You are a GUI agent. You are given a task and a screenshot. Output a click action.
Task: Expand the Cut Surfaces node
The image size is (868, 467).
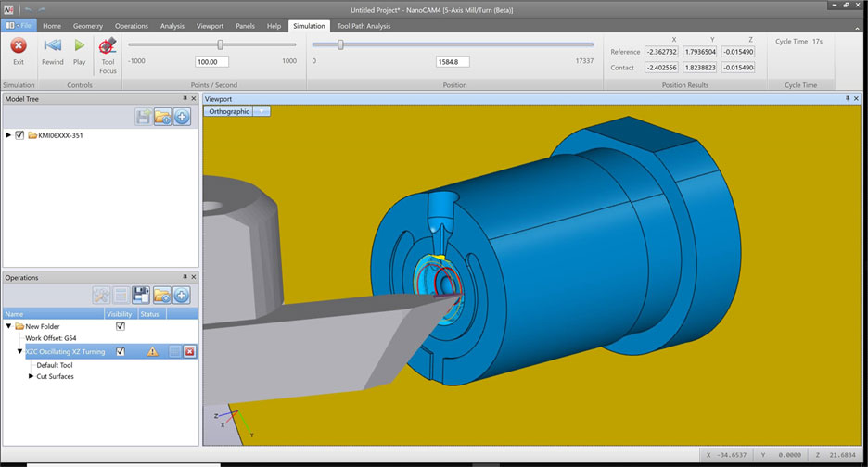click(32, 376)
